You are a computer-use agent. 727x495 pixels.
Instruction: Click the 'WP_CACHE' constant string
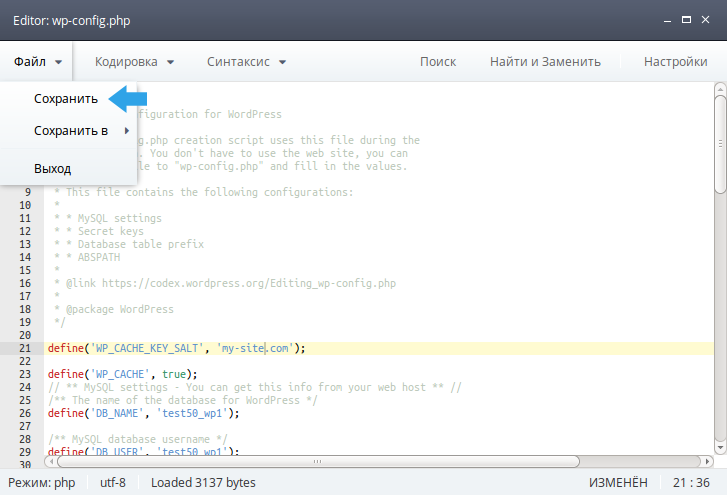pos(120,374)
